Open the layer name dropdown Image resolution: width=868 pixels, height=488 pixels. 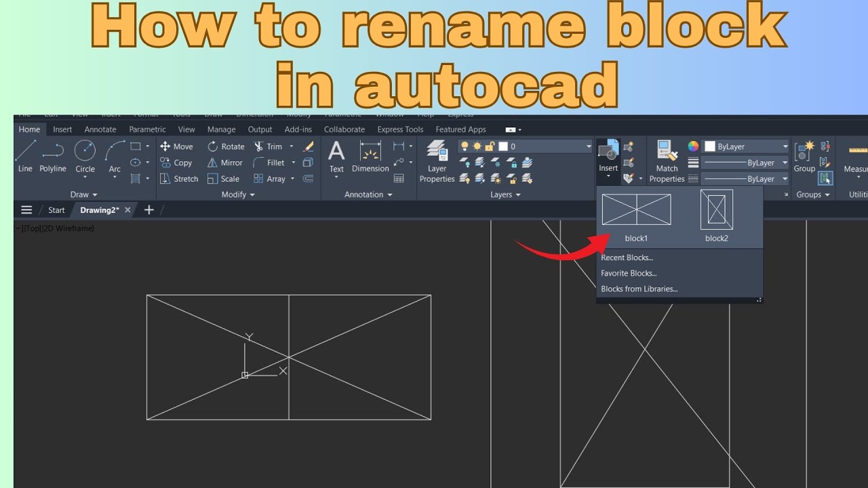click(x=589, y=146)
